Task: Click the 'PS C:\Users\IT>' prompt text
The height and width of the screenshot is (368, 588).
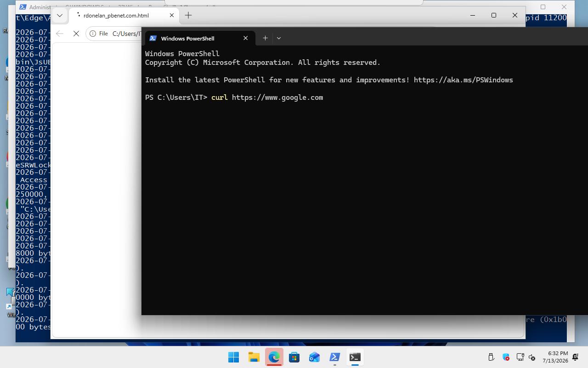Action: point(176,98)
